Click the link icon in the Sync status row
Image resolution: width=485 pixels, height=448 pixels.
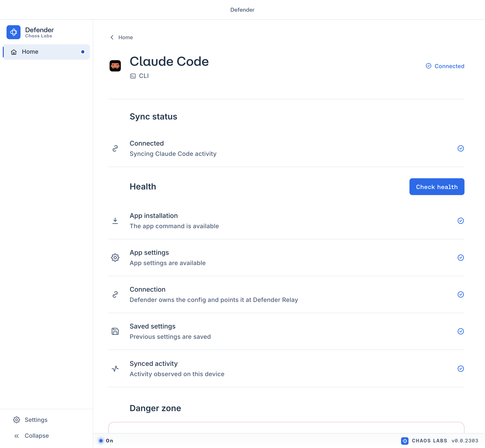pos(115,148)
